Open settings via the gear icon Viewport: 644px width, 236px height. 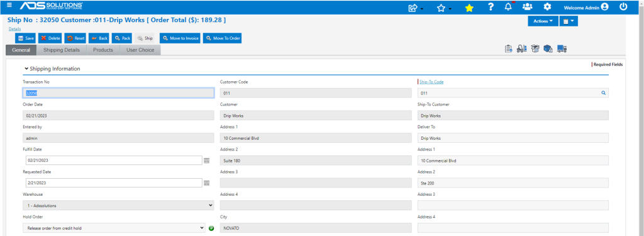(x=547, y=7)
